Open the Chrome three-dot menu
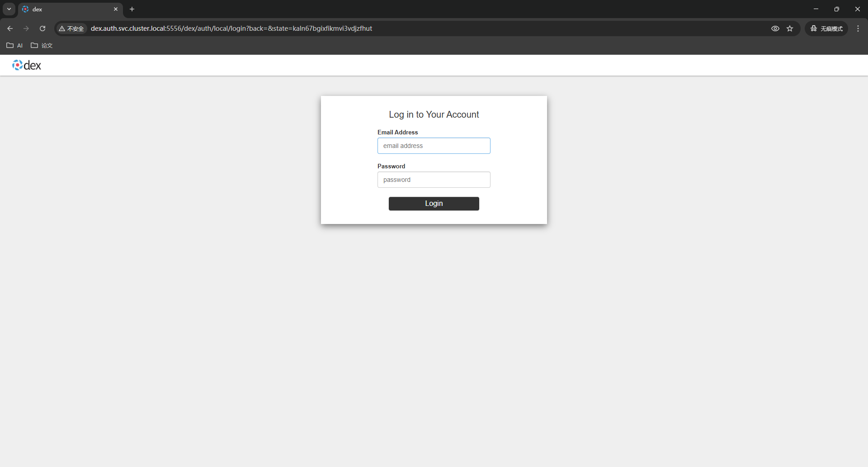 pos(858,29)
